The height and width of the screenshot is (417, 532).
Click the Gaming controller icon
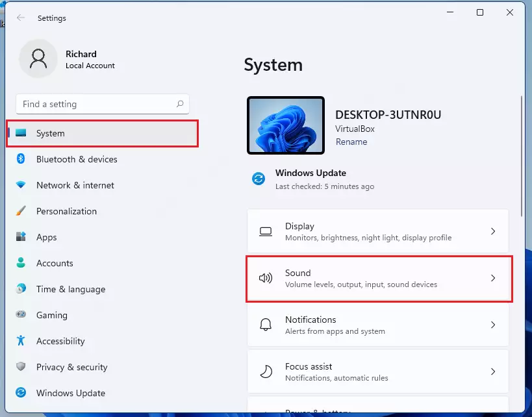click(x=21, y=314)
